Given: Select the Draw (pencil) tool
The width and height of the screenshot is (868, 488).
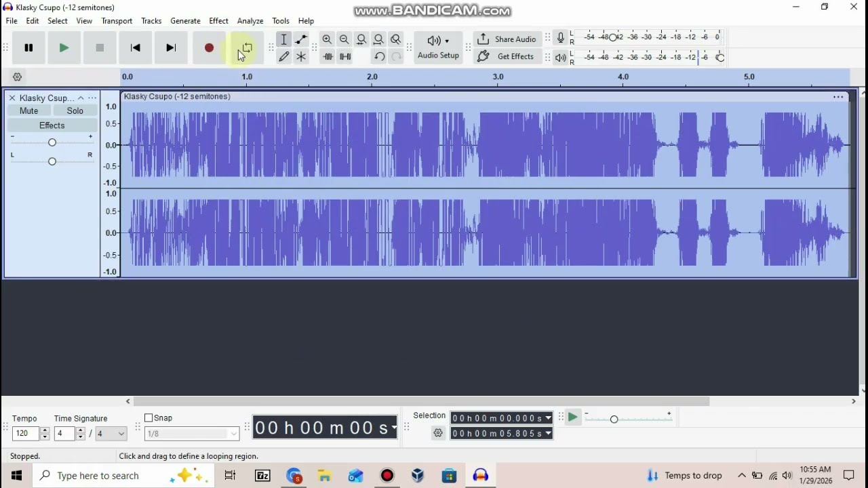Looking at the screenshot, I should (x=284, y=57).
